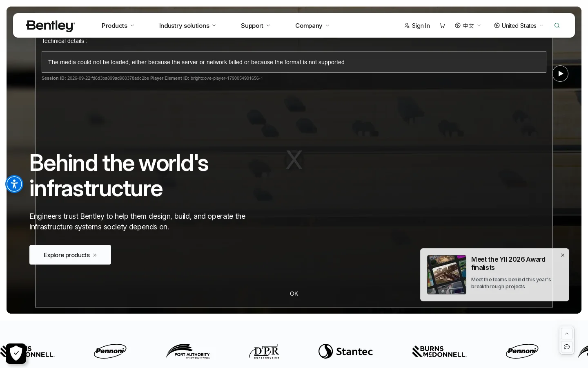Image resolution: width=588 pixels, height=368 pixels.
Task: Expand the Products menu
Action: [118, 25]
